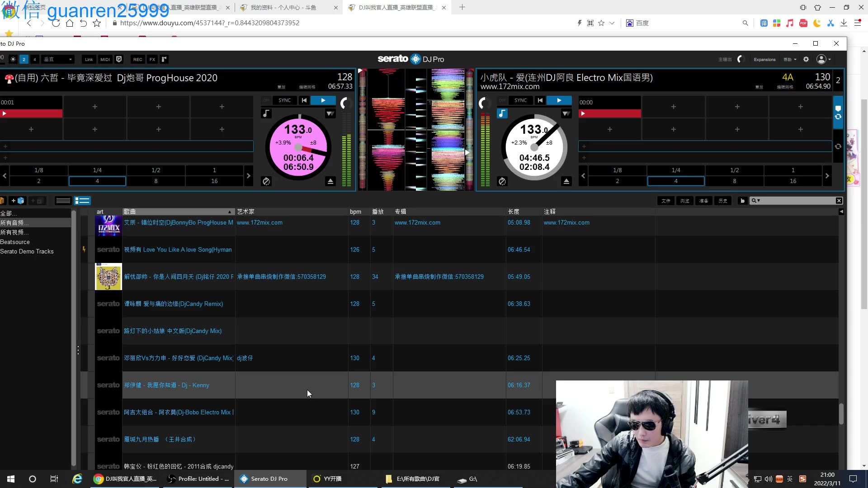
Task: Open the right deck tempo range arrow
Action: [566, 113]
